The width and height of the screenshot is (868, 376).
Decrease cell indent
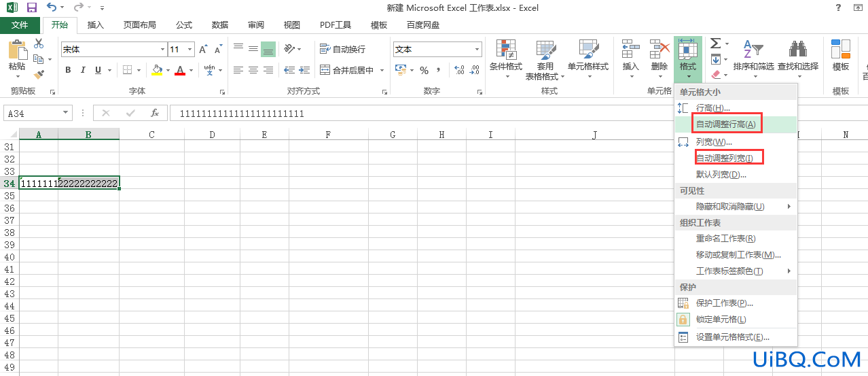tap(289, 70)
